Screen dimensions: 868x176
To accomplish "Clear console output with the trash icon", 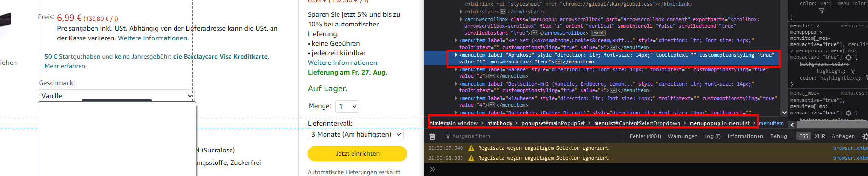I will 433,137.
